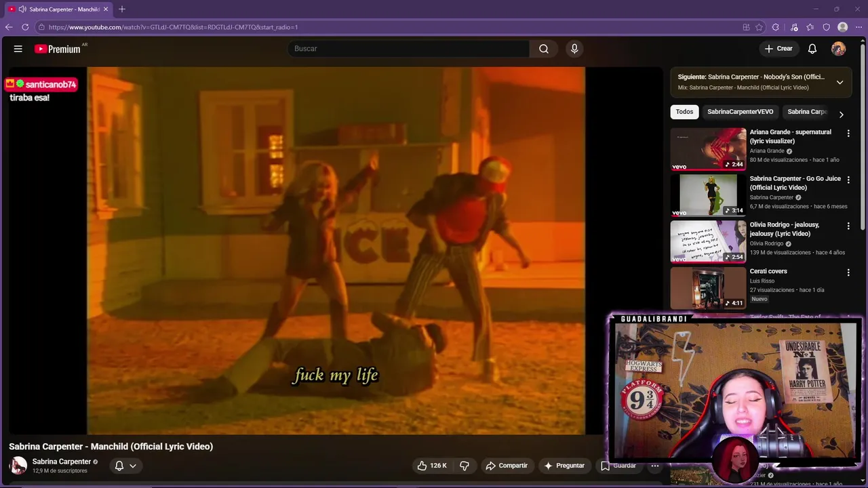The height and width of the screenshot is (488, 868).
Task: Expand subscription notification options chevron
Action: point(133,466)
